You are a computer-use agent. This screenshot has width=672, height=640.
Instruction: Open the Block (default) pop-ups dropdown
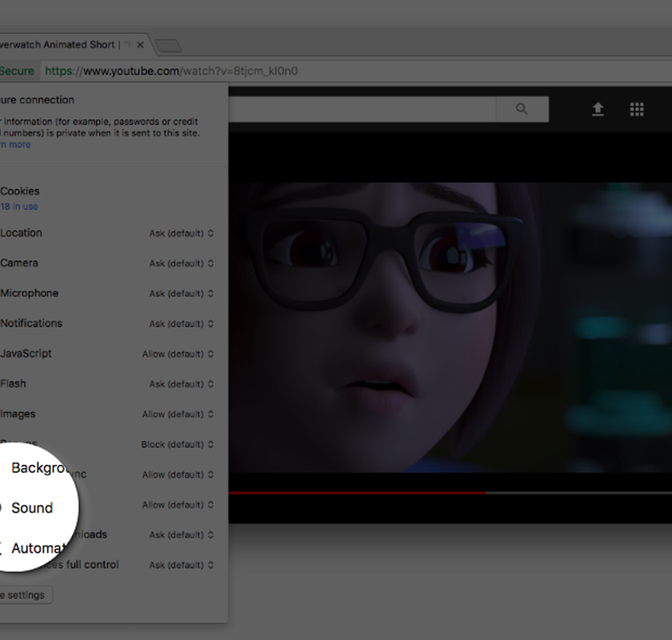[178, 445]
